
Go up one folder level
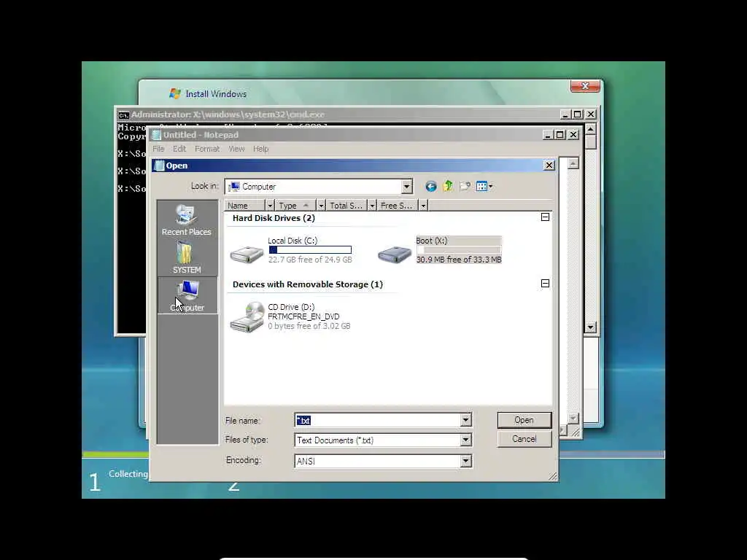[x=448, y=186]
